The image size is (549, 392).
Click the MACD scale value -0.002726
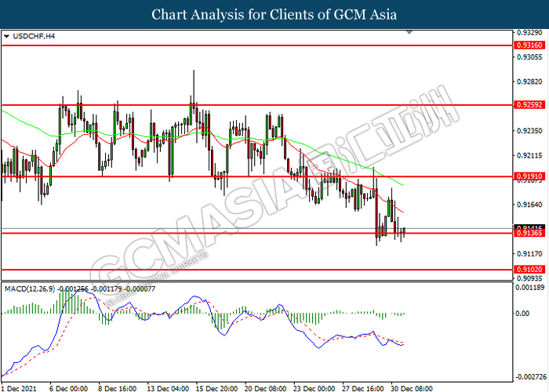tap(531, 377)
